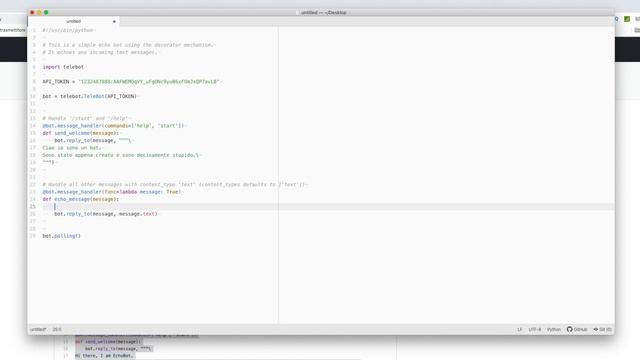The image size is (640, 360).
Task: Click the 'Sono stato appena creato' string line
Action: pos(121,155)
